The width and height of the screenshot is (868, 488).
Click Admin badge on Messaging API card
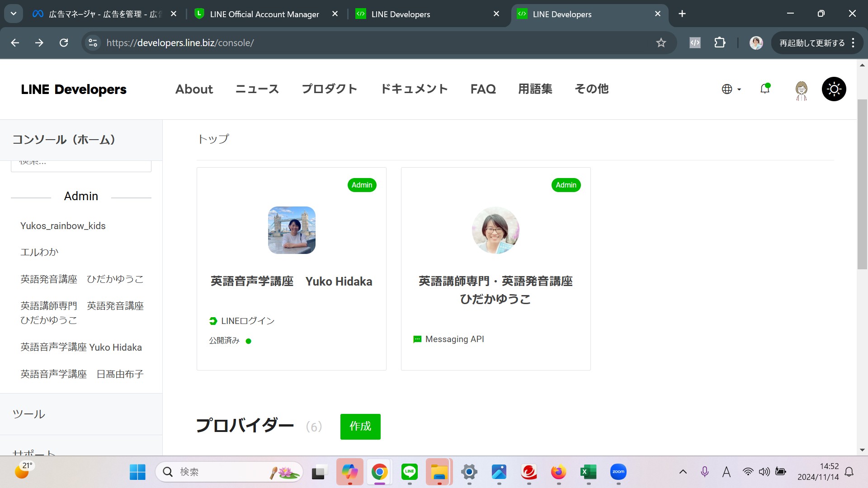pyautogui.click(x=566, y=185)
